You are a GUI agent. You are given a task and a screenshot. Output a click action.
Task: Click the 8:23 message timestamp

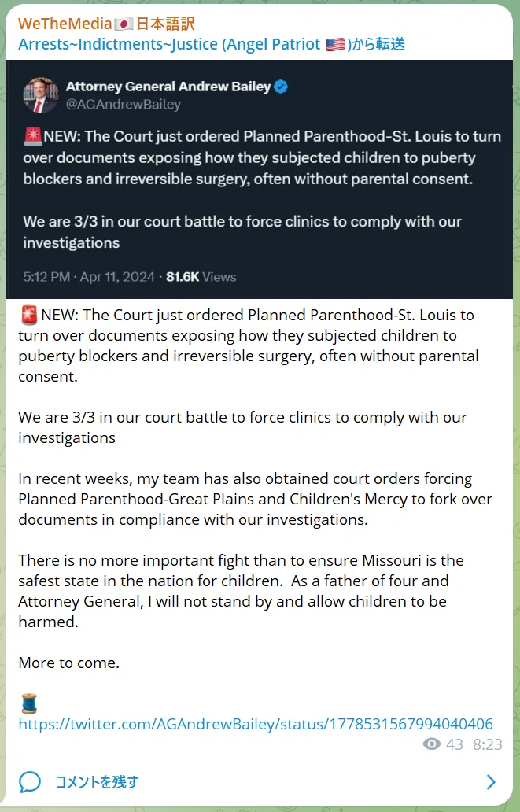(488, 744)
